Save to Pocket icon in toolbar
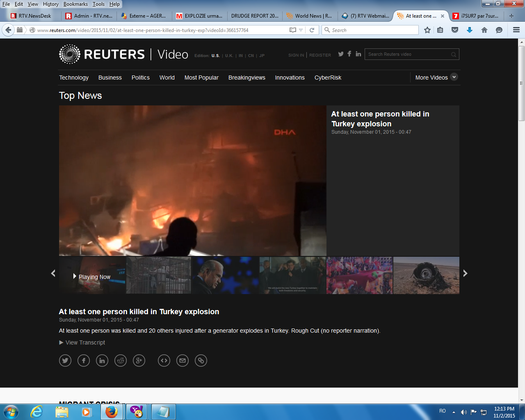 coord(455,30)
